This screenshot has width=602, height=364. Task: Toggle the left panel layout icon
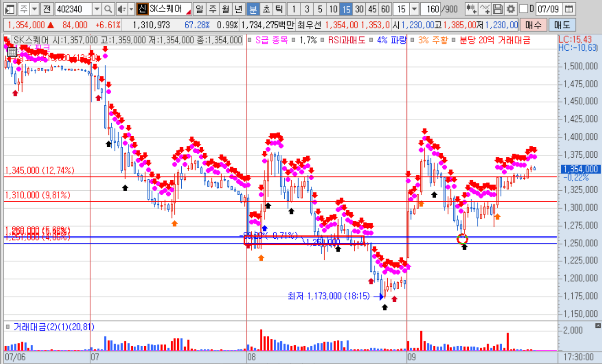coord(10,9)
